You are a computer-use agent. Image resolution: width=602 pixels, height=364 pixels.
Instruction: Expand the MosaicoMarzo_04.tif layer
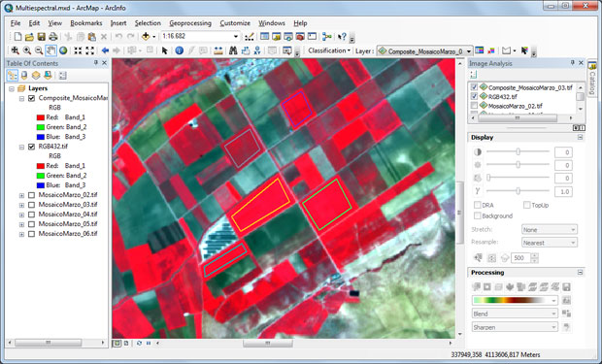[x=21, y=215]
